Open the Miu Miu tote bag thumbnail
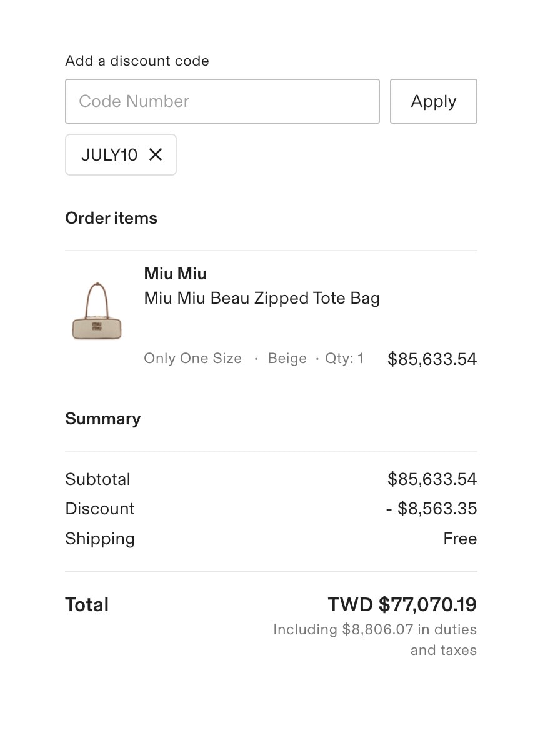560x730 pixels. [x=97, y=311]
